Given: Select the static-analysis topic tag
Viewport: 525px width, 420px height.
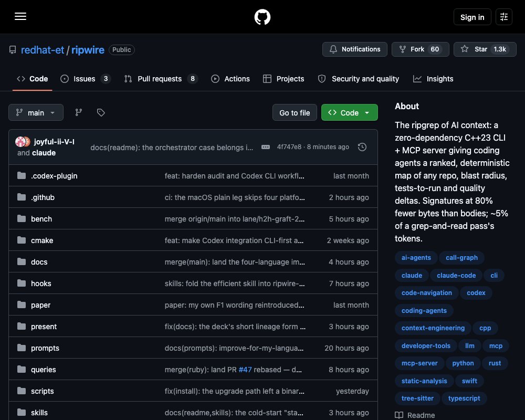Looking at the screenshot, I should [x=424, y=381].
